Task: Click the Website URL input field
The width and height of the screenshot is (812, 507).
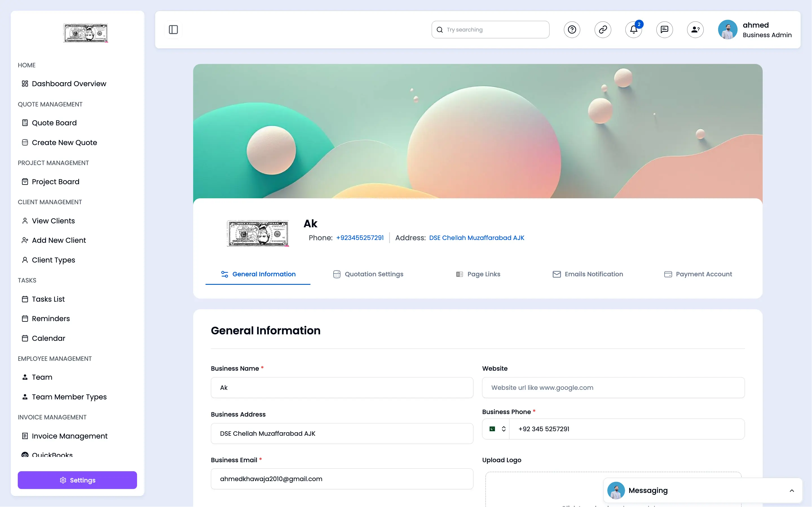Action: pos(613,388)
